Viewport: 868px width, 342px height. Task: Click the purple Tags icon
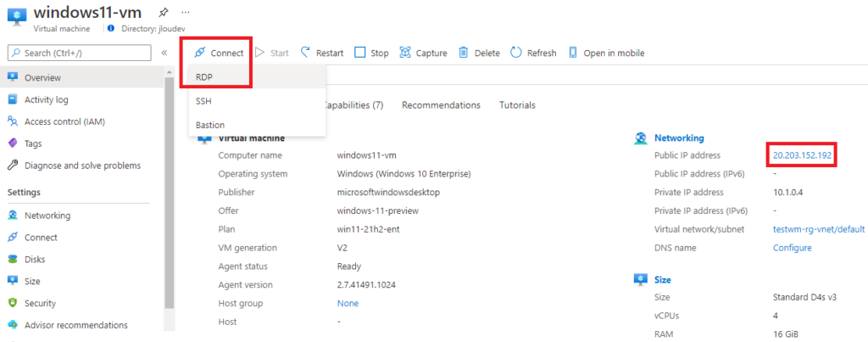pos(13,143)
